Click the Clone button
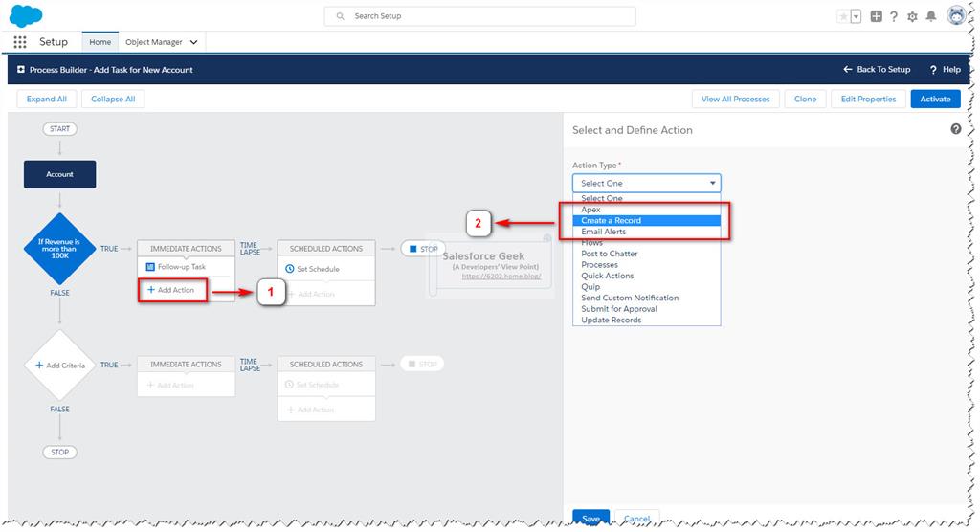 805,99
